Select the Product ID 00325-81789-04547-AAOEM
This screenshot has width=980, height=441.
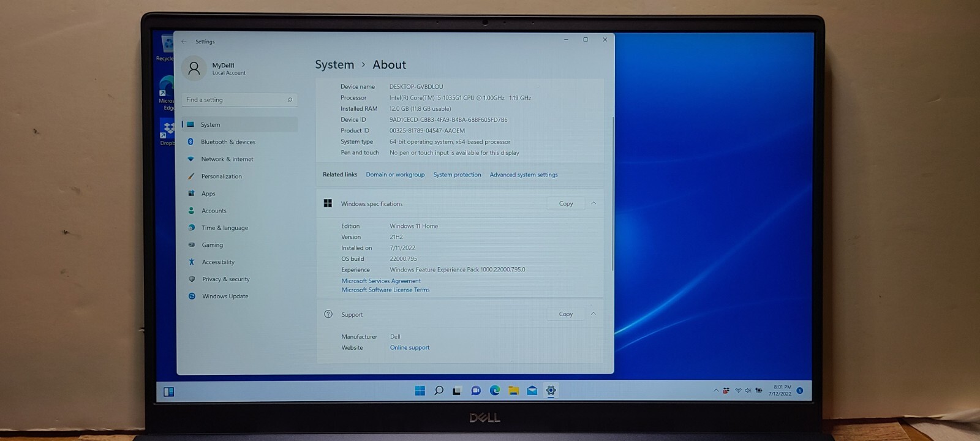427,131
